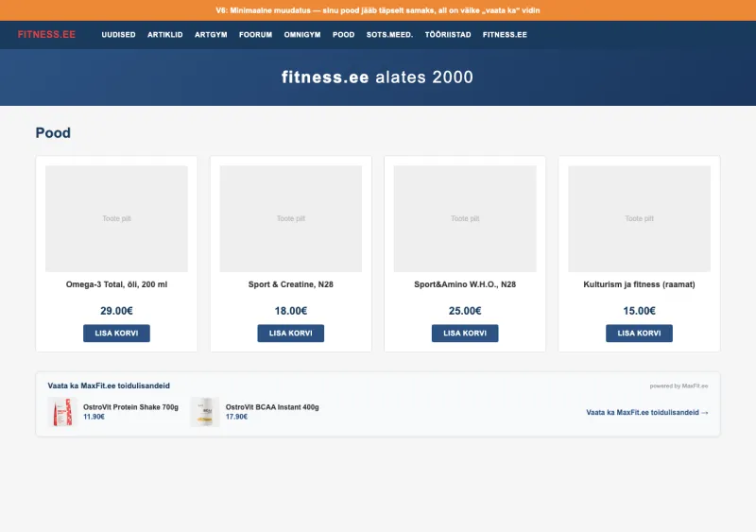Screen dimensions: 756x532
Task: Add Kulturism ja fitness book to cart
Action: coord(639,333)
